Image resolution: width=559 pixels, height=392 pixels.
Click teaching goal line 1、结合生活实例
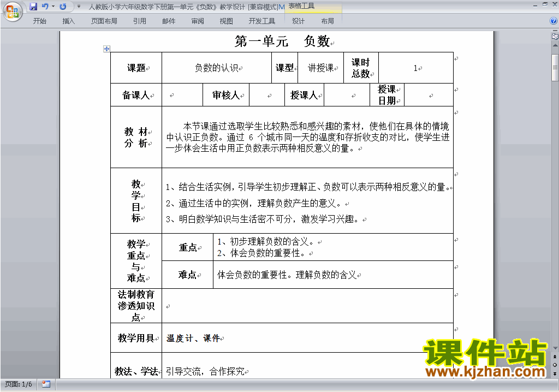click(x=308, y=187)
